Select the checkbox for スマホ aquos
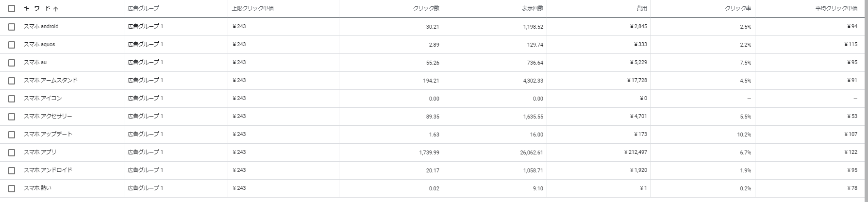868x202 pixels. point(12,45)
